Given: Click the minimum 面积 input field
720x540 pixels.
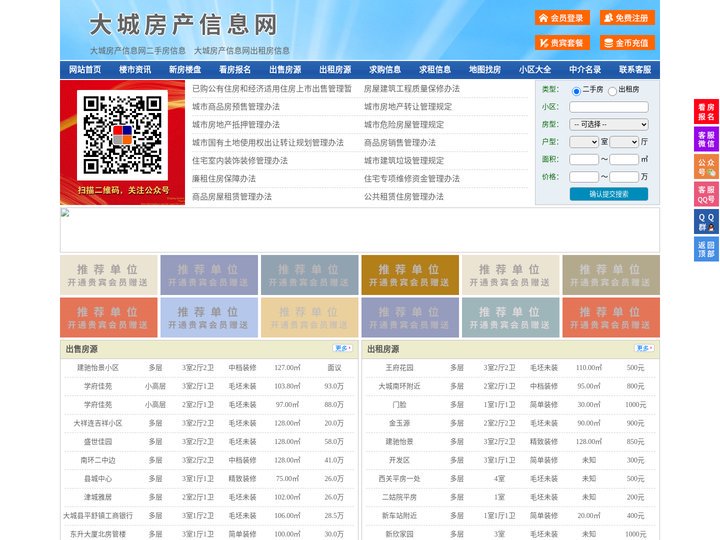Looking at the screenshot, I should (584, 159).
